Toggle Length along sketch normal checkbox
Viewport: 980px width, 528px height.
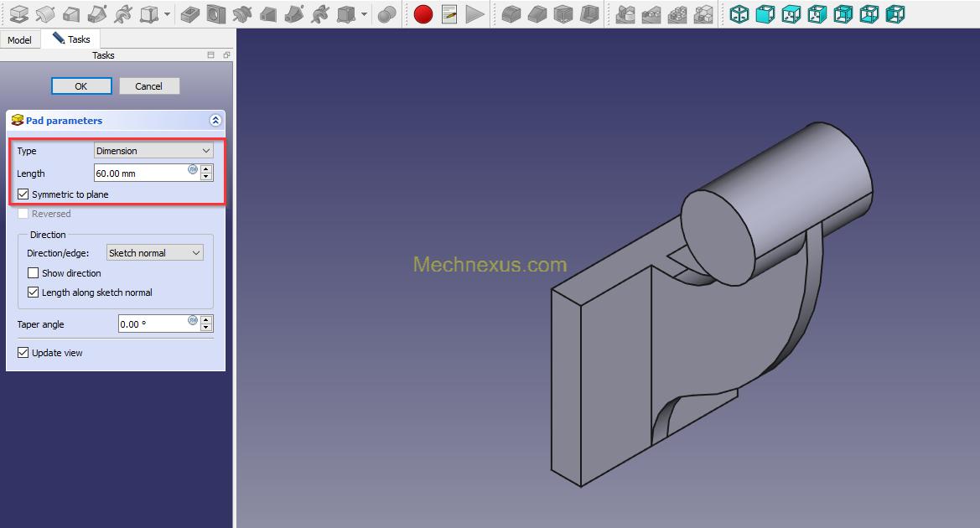[34, 292]
